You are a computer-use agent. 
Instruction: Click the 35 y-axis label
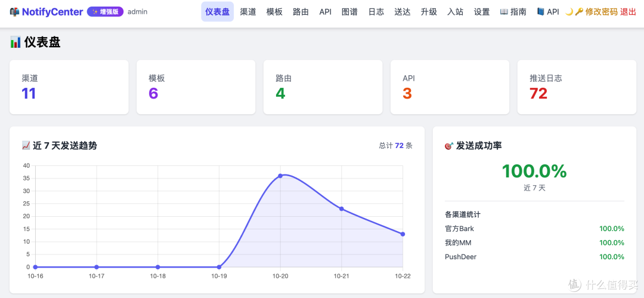pyautogui.click(x=26, y=178)
